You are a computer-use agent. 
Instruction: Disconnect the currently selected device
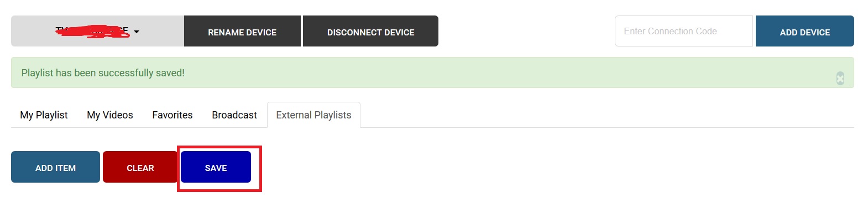pyautogui.click(x=370, y=31)
